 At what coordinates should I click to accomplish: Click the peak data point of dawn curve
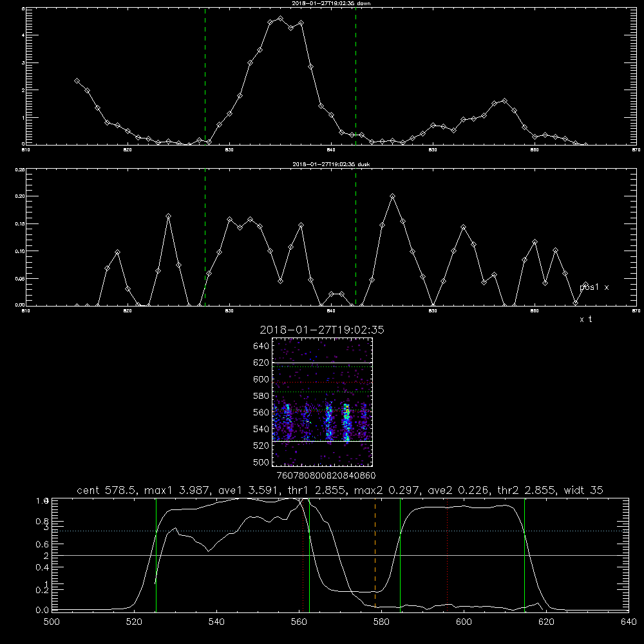(x=281, y=19)
